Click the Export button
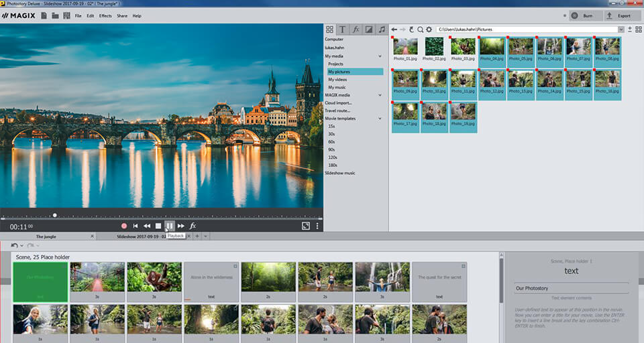 [621, 15]
